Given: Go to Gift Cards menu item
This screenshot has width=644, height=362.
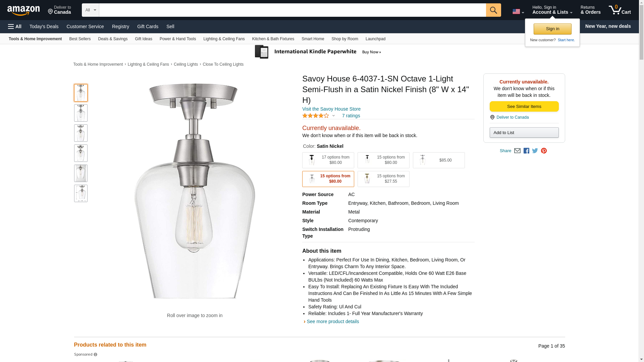Looking at the screenshot, I should [x=148, y=26].
